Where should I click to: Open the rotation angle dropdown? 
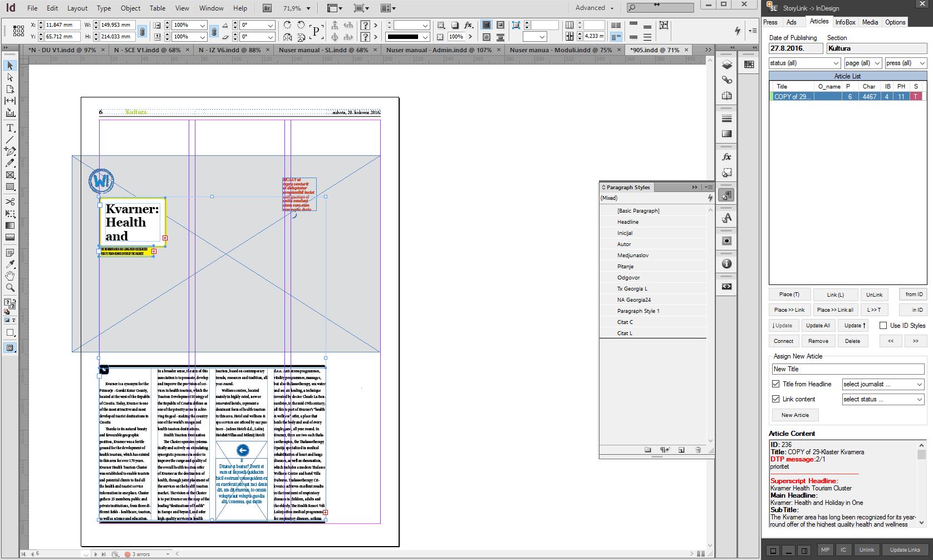[271, 25]
